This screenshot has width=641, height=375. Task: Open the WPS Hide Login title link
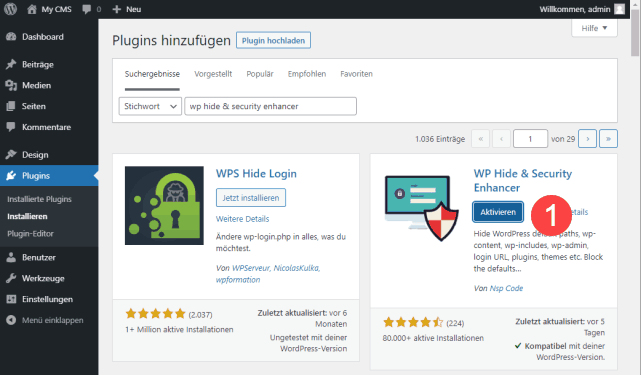(256, 173)
